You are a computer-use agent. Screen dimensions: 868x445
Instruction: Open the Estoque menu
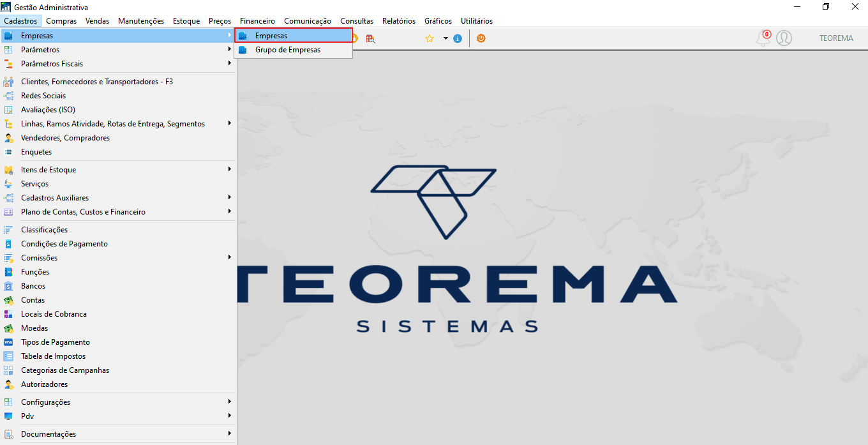click(x=186, y=21)
